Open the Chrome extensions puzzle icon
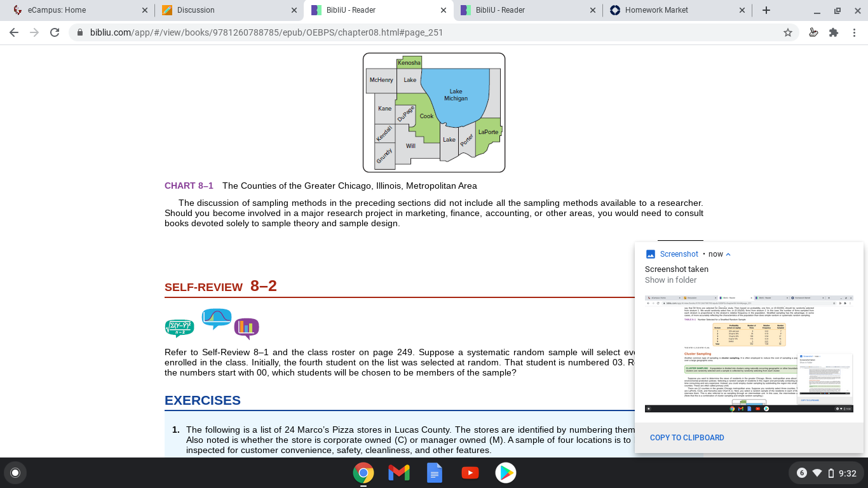 (x=834, y=32)
